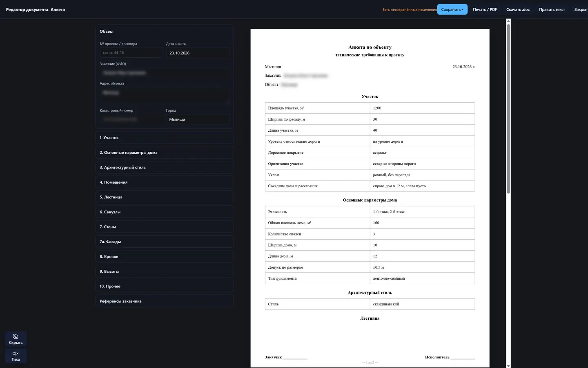Expand the "7а. Фасады" section
Image resolution: width=588 pixels, height=368 pixels.
(165, 242)
